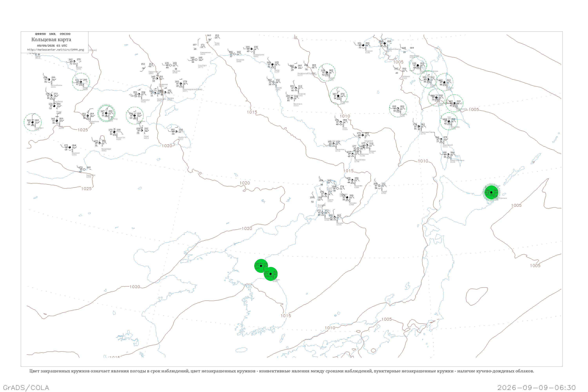Screen dimensions: 588x392
Task: Click the green filled station marker labeled 159
Action: tap(261, 266)
